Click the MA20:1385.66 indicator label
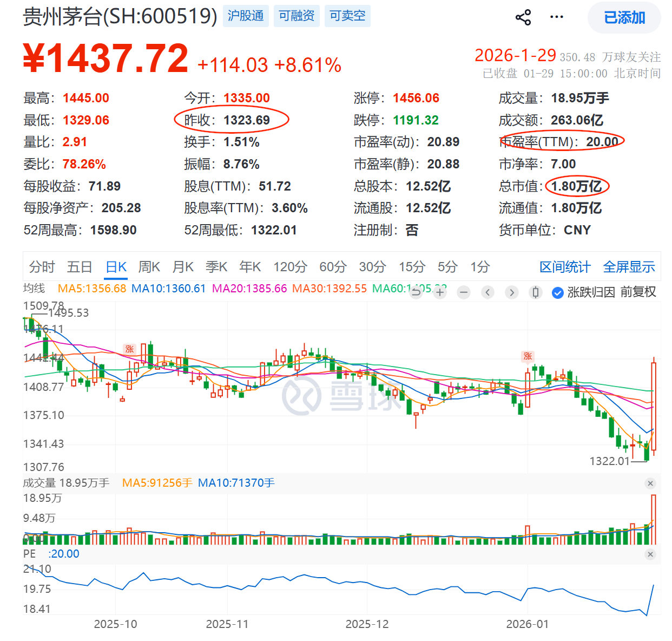 tap(249, 289)
